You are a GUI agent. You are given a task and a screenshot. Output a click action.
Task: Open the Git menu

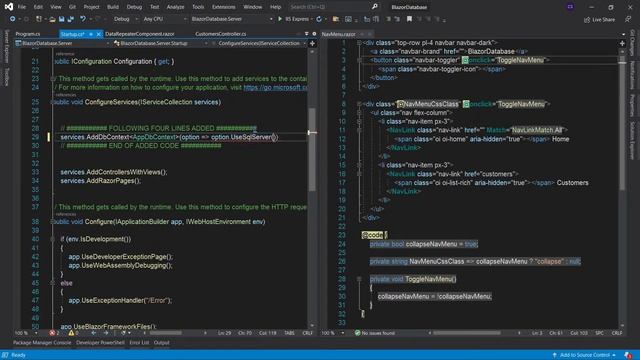[72, 7]
